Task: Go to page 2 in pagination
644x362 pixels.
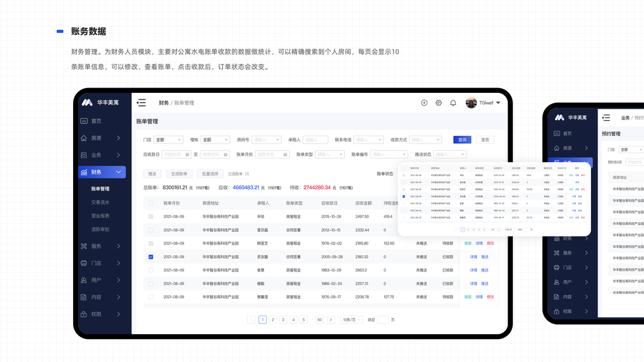Action: [x=273, y=320]
